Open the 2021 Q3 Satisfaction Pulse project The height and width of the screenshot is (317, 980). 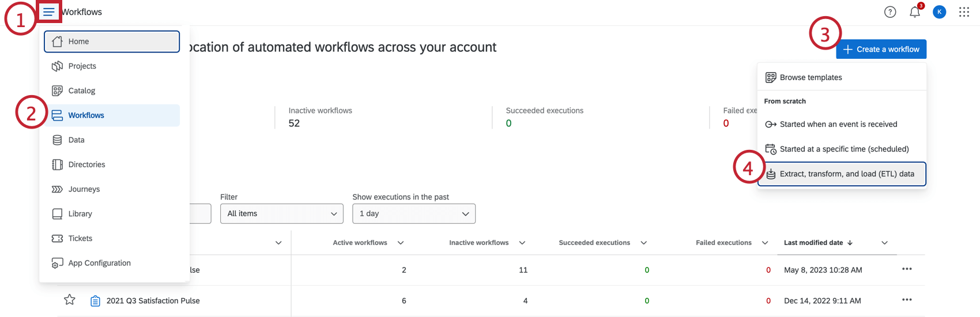[153, 301]
